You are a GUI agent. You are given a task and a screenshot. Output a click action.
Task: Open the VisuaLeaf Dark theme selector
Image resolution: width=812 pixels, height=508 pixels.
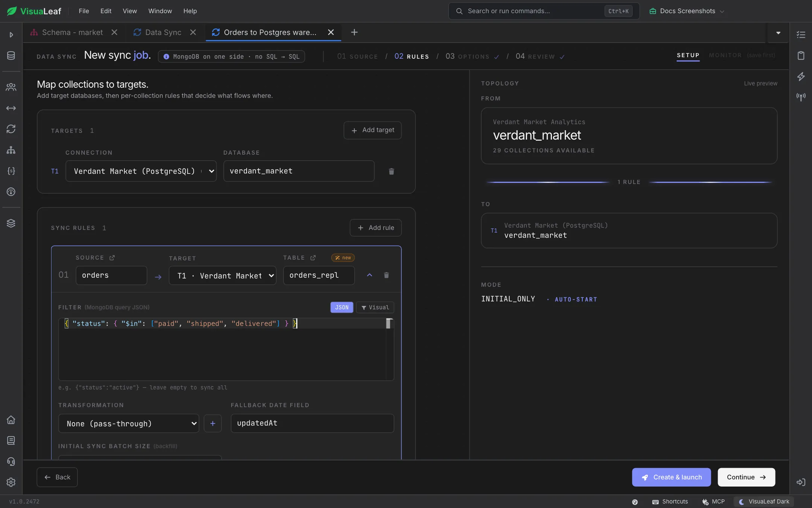pyautogui.click(x=764, y=502)
